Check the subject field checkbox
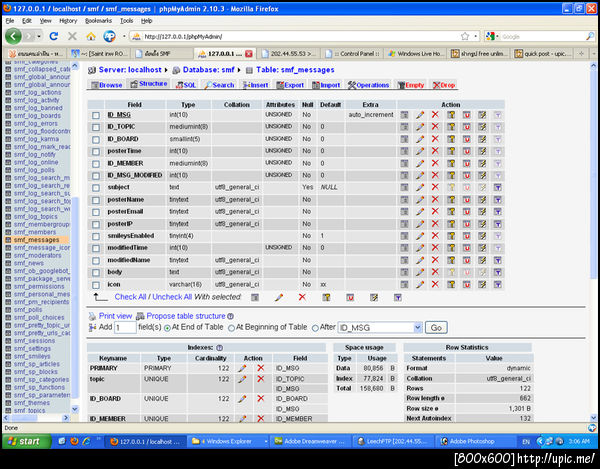This screenshot has height=469, width=600. click(x=96, y=188)
